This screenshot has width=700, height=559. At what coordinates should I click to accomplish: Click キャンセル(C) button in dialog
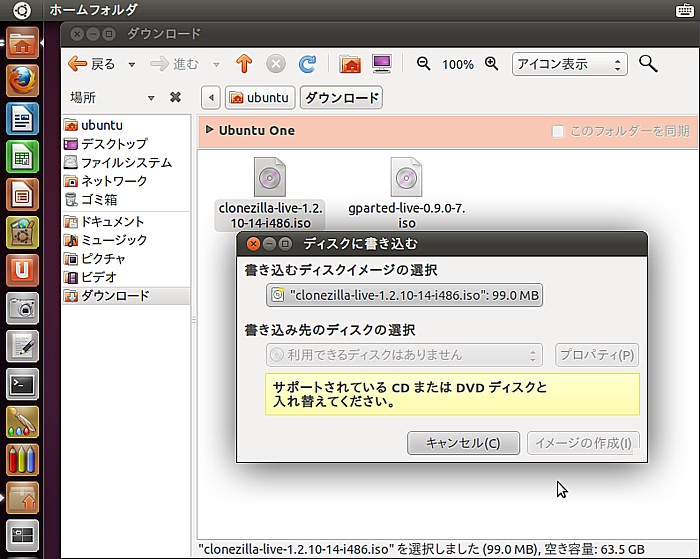coord(463,443)
